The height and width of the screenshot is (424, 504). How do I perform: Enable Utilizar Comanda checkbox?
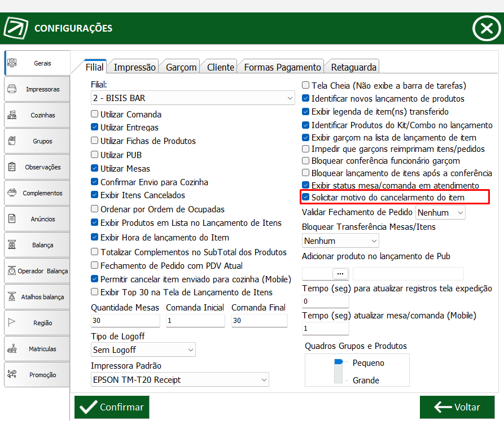94,114
